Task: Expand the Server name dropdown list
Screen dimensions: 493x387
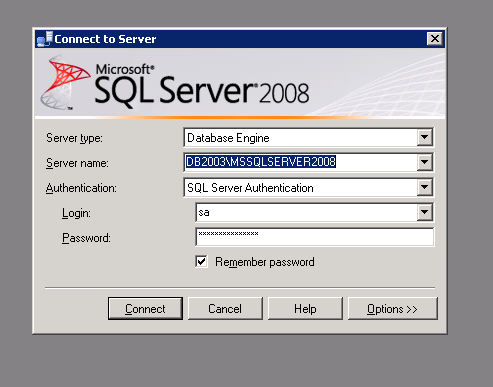Action: [x=424, y=162]
